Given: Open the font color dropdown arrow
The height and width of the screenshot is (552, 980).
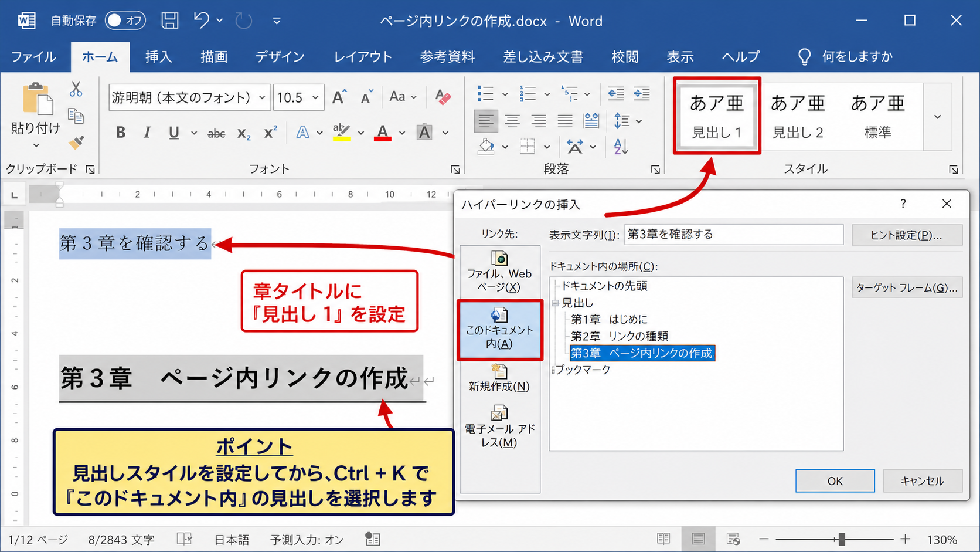Looking at the screenshot, I should [x=402, y=133].
